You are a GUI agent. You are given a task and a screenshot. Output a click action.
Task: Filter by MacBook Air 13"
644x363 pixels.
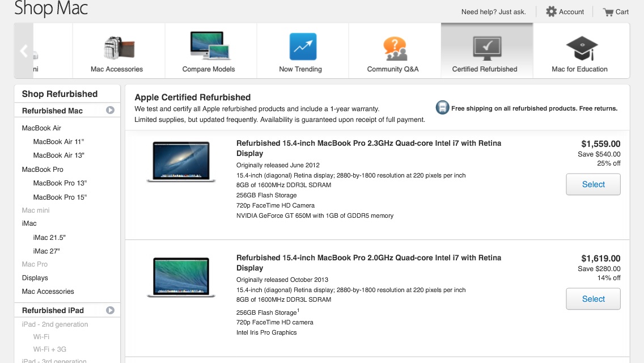(59, 155)
